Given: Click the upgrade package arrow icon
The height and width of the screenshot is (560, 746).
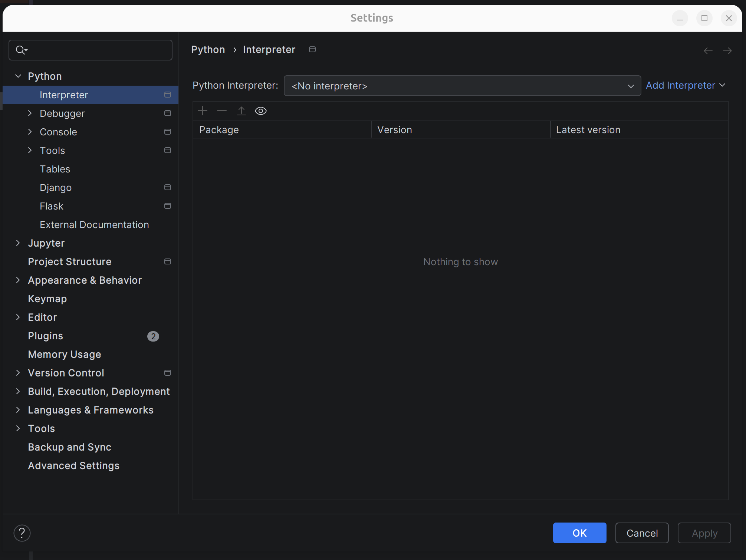Looking at the screenshot, I should point(241,111).
